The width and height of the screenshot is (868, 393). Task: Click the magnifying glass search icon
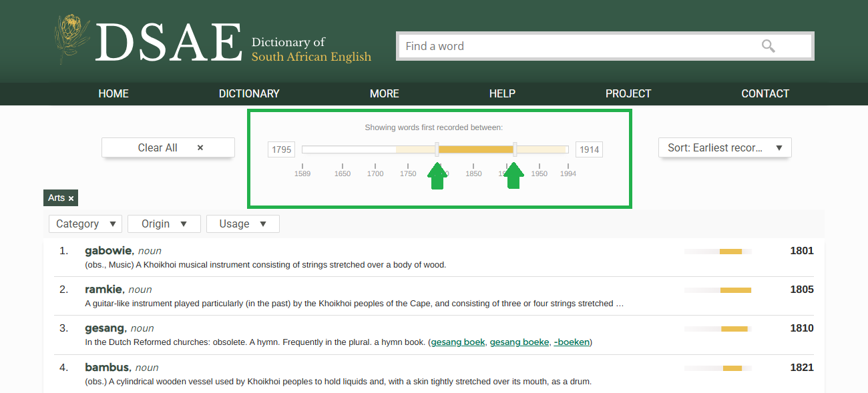(768, 46)
